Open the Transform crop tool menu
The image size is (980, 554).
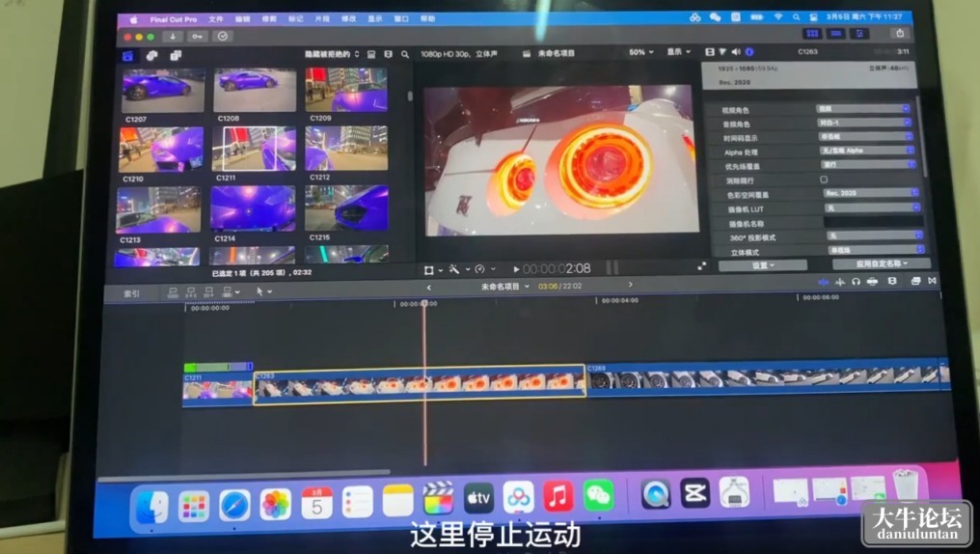pos(433,270)
